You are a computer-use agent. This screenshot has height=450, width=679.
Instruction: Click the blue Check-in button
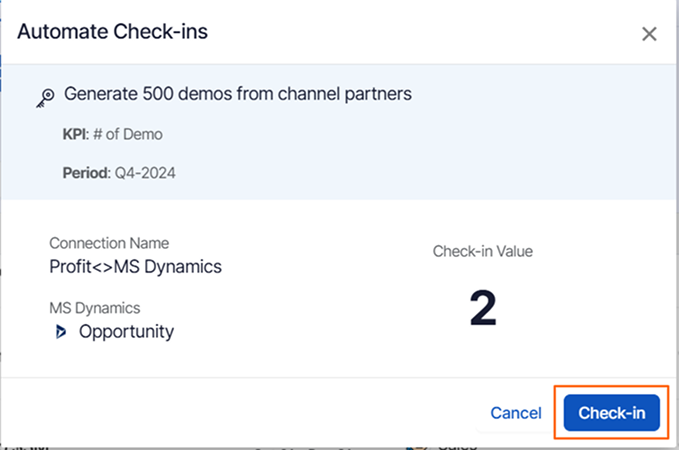pos(611,413)
